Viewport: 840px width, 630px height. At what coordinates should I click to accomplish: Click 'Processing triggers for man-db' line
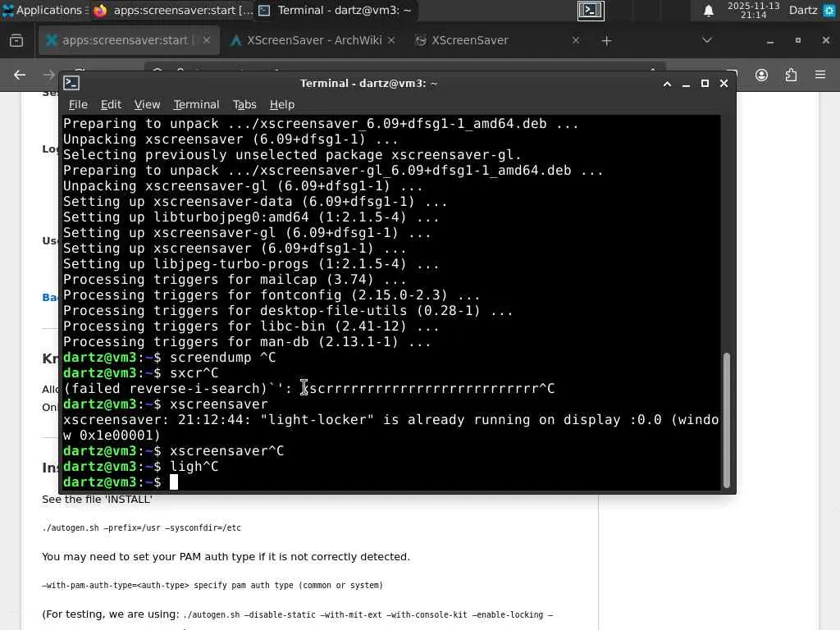(247, 342)
